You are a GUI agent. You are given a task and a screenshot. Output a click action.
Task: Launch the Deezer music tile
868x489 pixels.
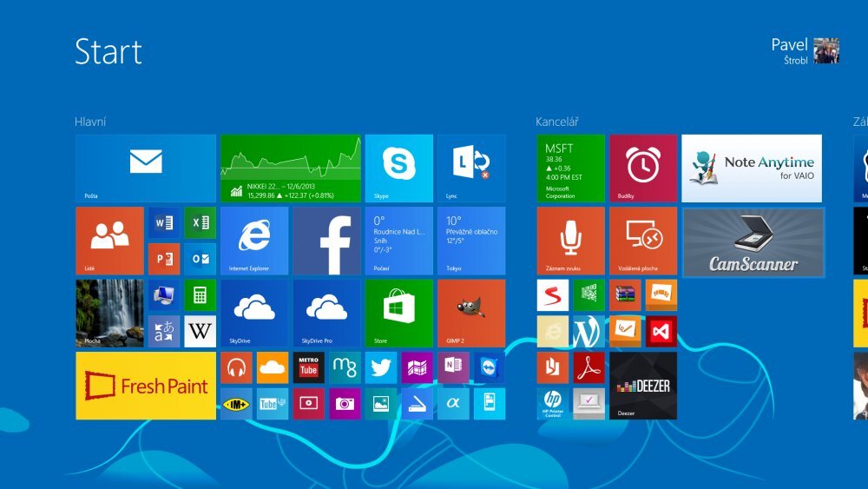(642, 386)
